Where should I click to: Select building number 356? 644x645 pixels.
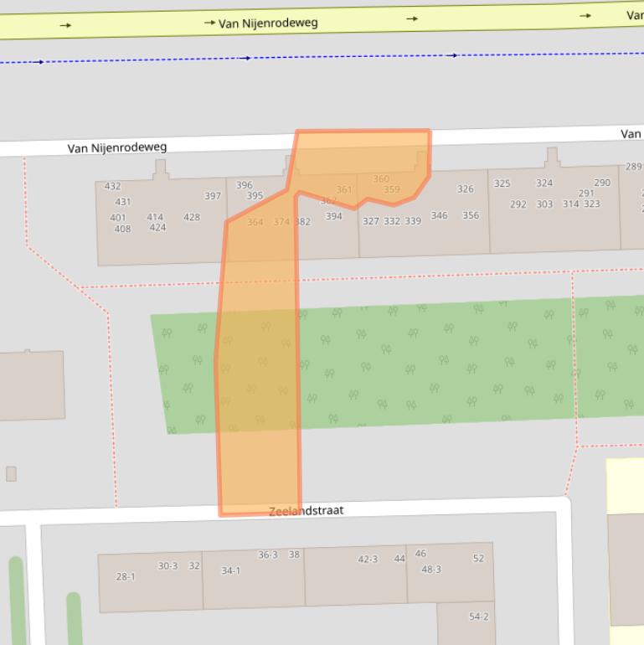(471, 215)
